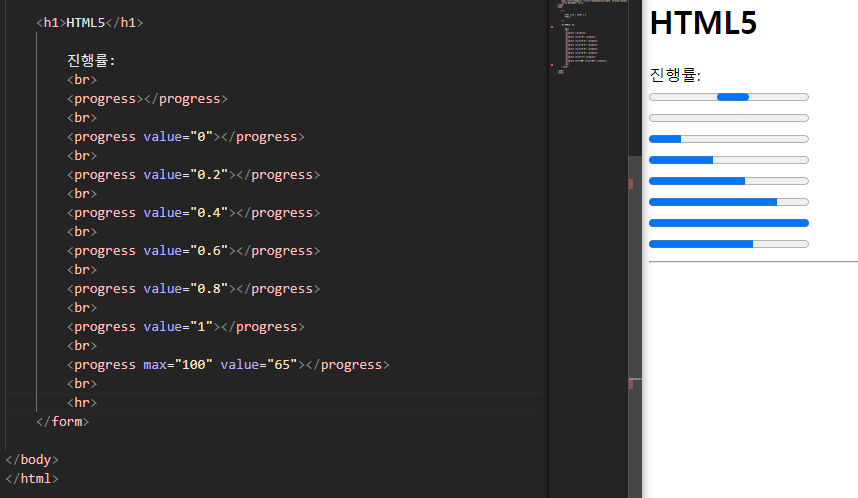This screenshot has height=498, width=858.
Task: Click the 진행률: text in the editor
Action: 91,61
